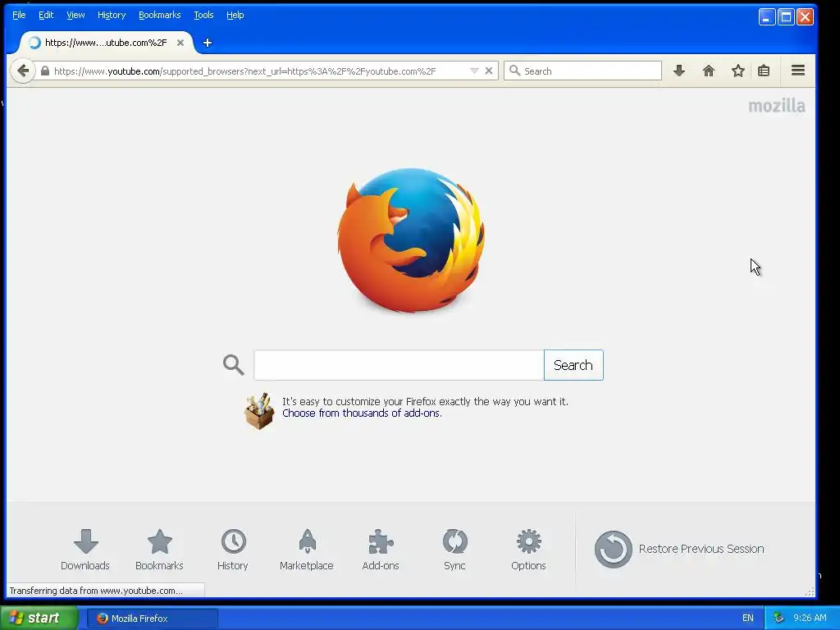Go to the home page via house icon
The height and width of the screenshot is (630, 840).
708,71
